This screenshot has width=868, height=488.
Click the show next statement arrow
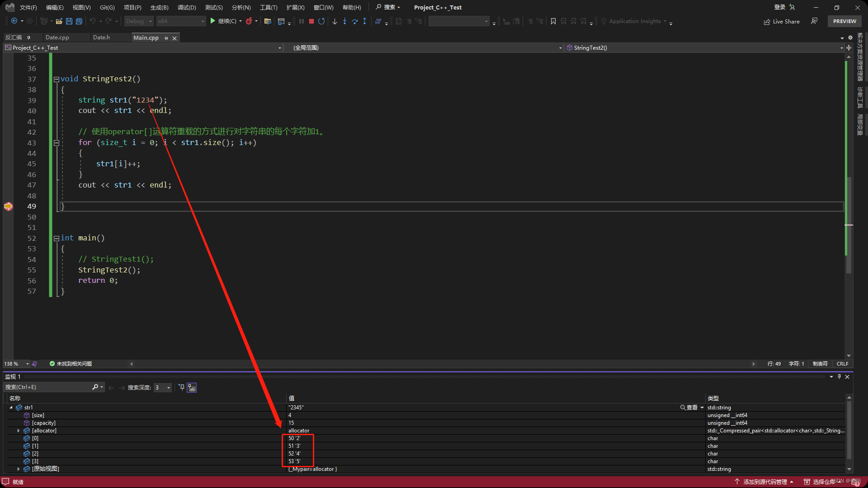click(335, 21)
